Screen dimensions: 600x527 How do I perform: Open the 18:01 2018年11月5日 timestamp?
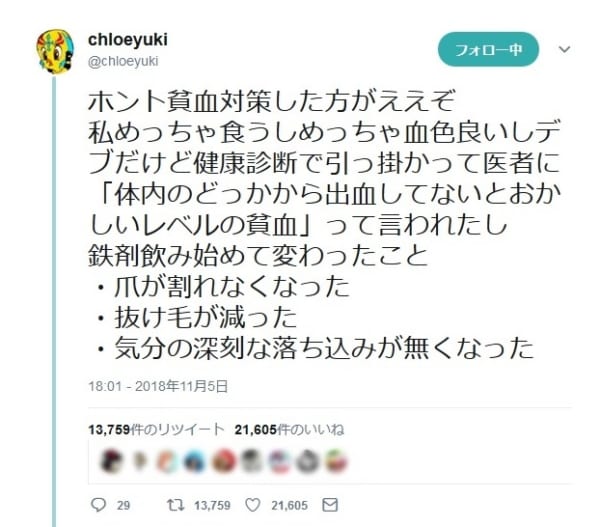point(158,386)
